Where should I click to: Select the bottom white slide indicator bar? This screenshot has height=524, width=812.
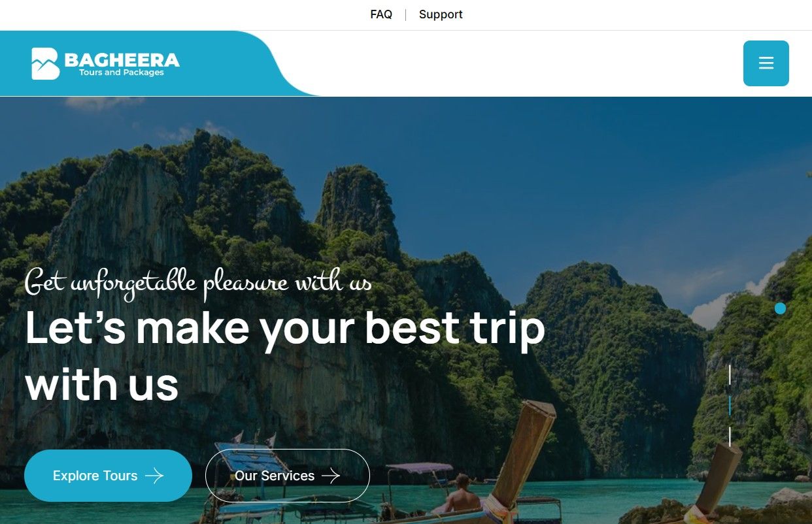tap(730, 436)
